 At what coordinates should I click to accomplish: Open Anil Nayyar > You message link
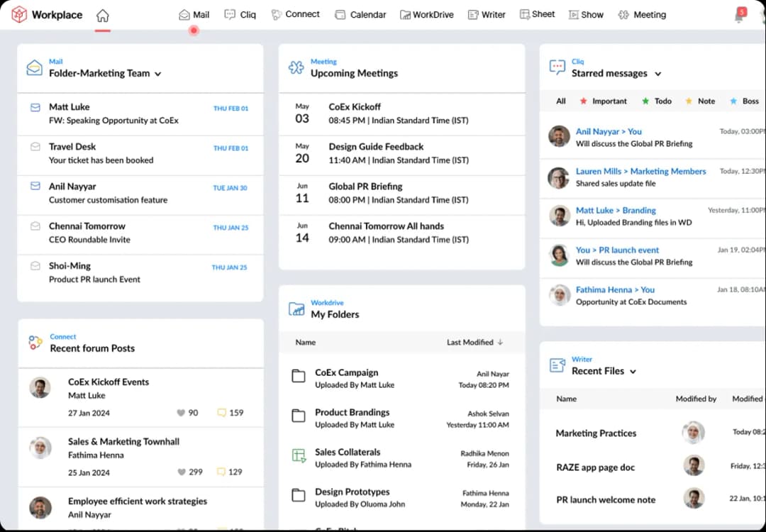click(609, 131)
